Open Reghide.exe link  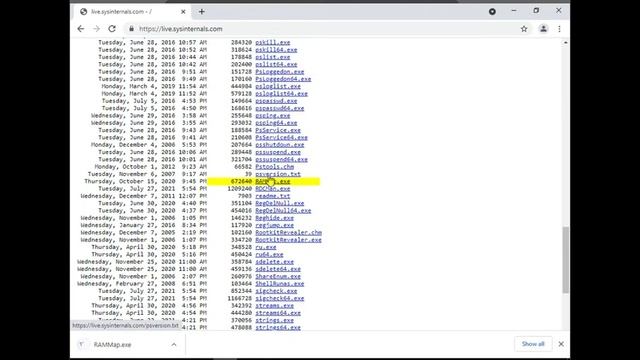275,218
